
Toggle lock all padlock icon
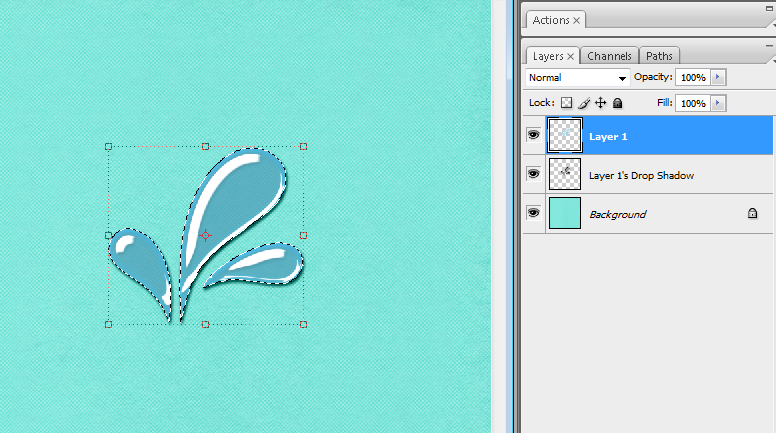click(x=617, y=103)
